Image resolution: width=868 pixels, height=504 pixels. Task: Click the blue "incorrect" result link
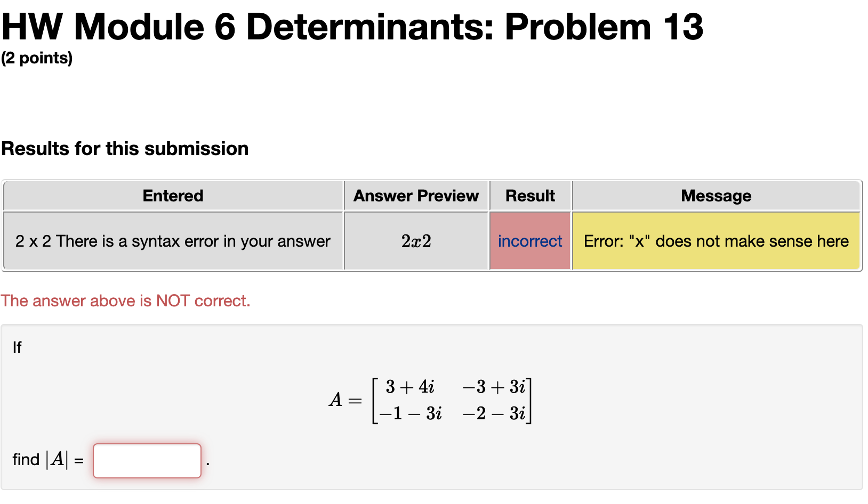pyautogui.click(x=529, y=241)
